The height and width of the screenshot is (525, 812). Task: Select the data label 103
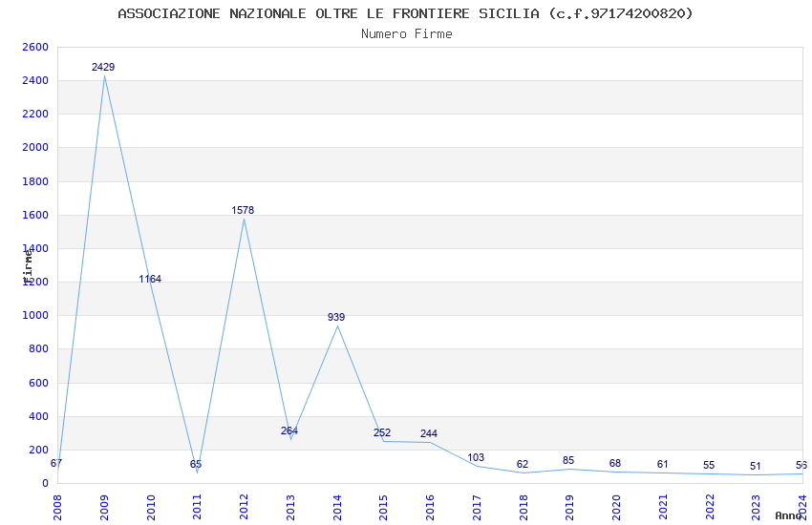tap(476, 457)
